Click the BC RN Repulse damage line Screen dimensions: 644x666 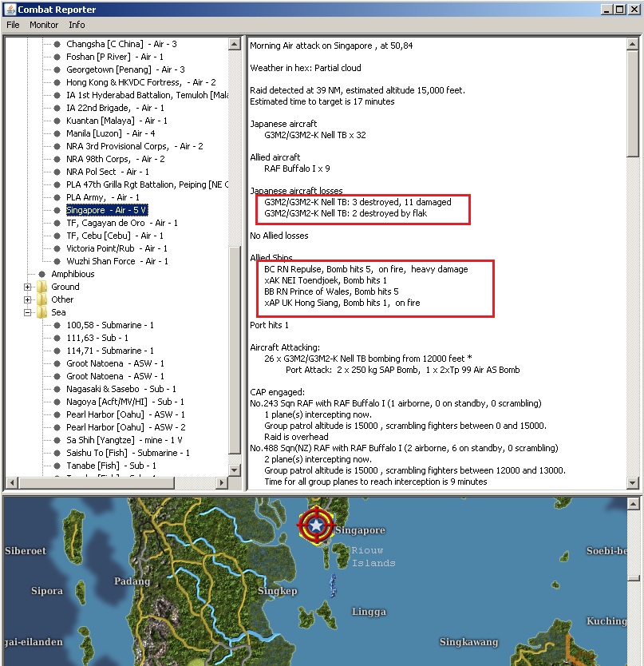pyautogui.click(x=366, y=269)
